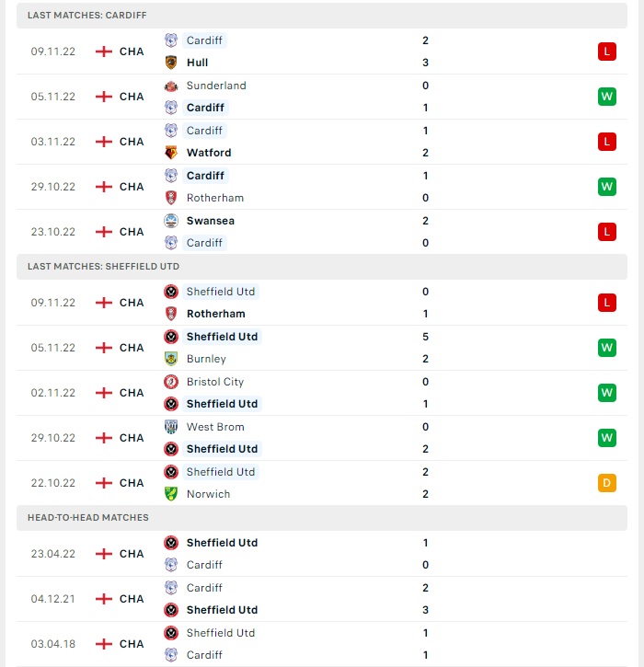
Task: Click the Sunderland club crest icon
Action: click(x=171, y=86)
